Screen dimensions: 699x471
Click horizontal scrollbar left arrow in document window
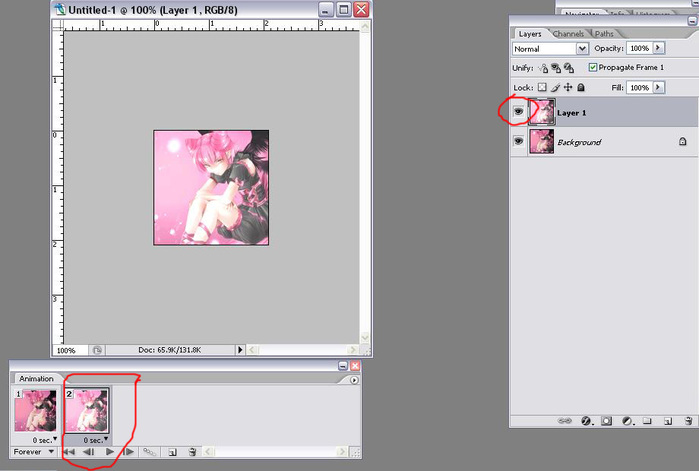252,350
